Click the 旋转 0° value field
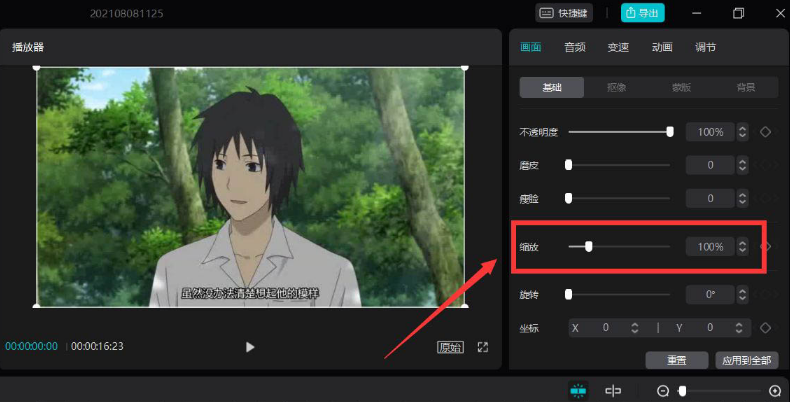 710,294
